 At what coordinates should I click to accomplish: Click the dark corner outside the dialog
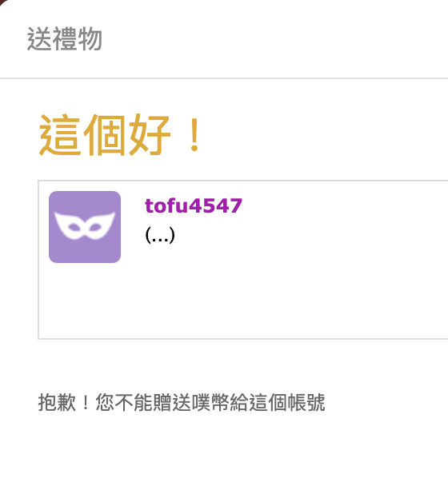click(x=2, y=2)
